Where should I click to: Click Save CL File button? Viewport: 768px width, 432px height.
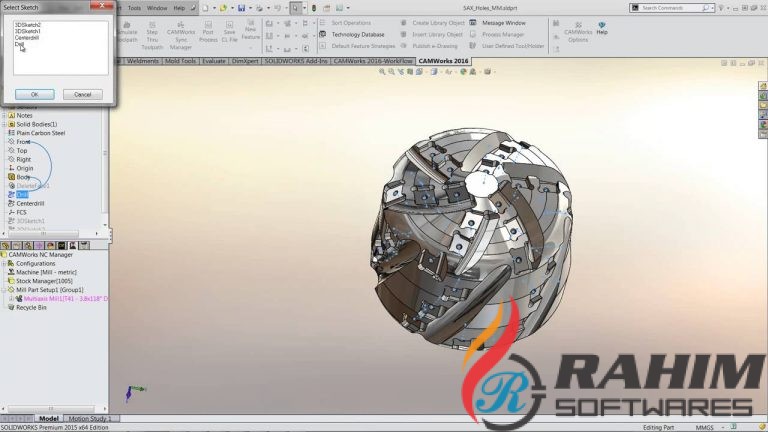(229, 32)
